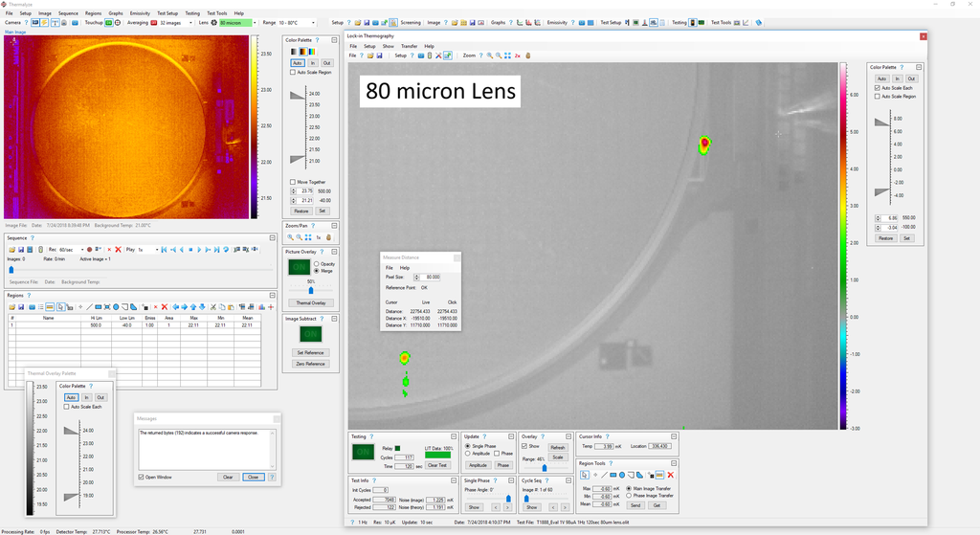Image resolution: width=980 pixels, height=535 pixels.
Task: Jump to last frame in Sequence playback controls
Action: click(x=217, y=250)
